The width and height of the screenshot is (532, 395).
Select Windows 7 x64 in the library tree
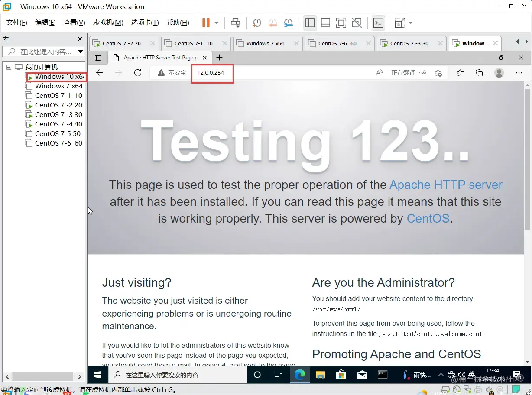click(54, 86)
